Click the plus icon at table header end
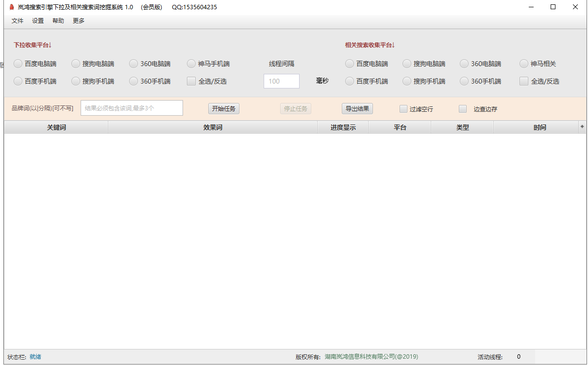This screenshot has height=365, width=588. click(x=582, y=126)
